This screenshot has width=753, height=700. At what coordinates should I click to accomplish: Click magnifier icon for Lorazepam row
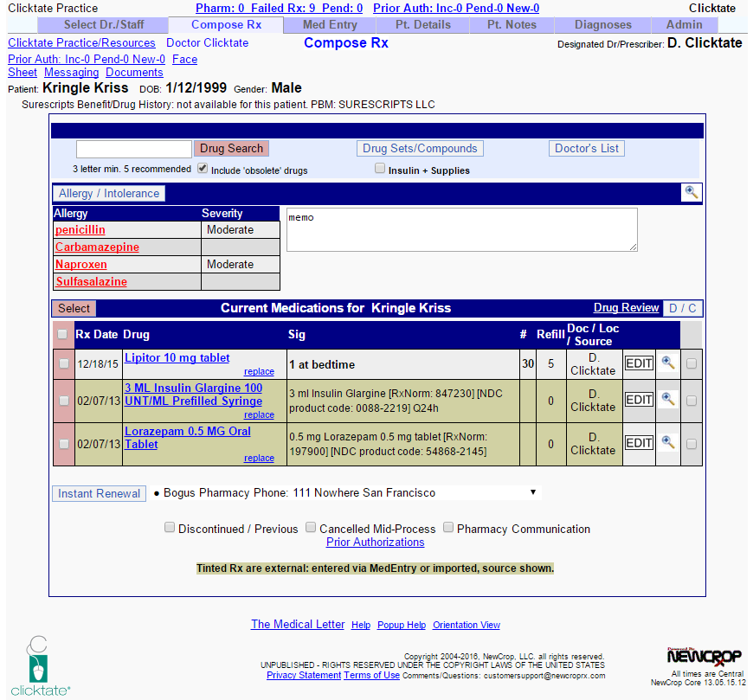pyautogui.click(x=667, y=442)
